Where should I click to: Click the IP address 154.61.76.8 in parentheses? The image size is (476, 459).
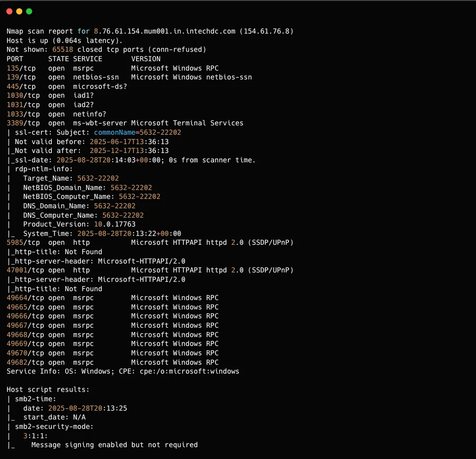(x=266, y=31)
